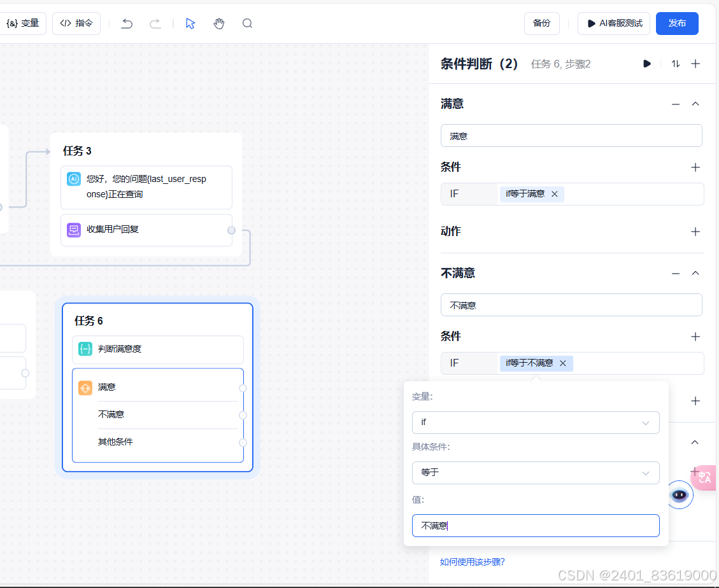Viewport: 719px width, 588px height.
Task: Click the redo arrow in toolbar
Action: tap(155, 24)
